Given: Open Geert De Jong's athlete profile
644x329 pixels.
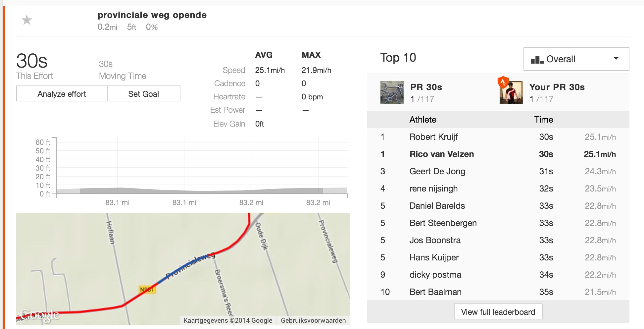Looking at the screenshot, I should (x=437, y=171).
